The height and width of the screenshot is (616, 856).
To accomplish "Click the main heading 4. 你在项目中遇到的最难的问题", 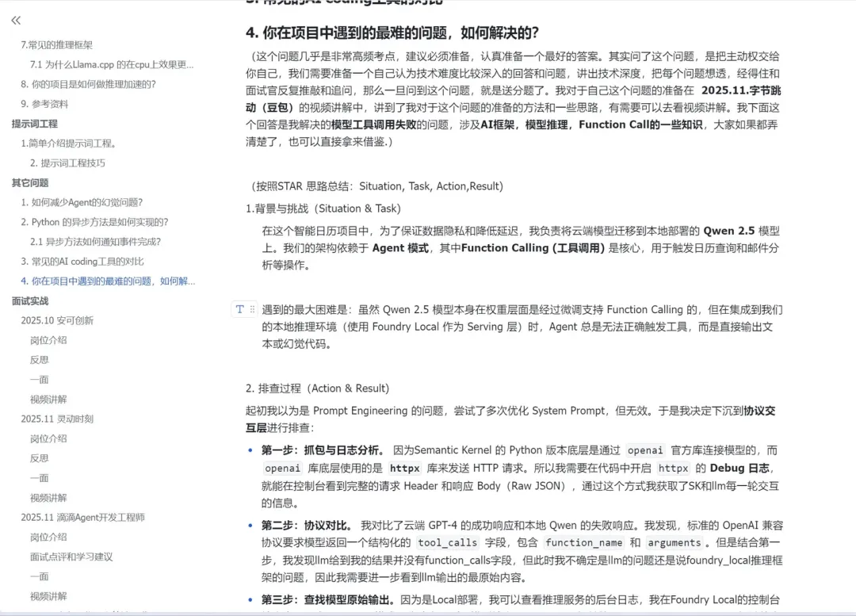I will (x=392, y=33).
